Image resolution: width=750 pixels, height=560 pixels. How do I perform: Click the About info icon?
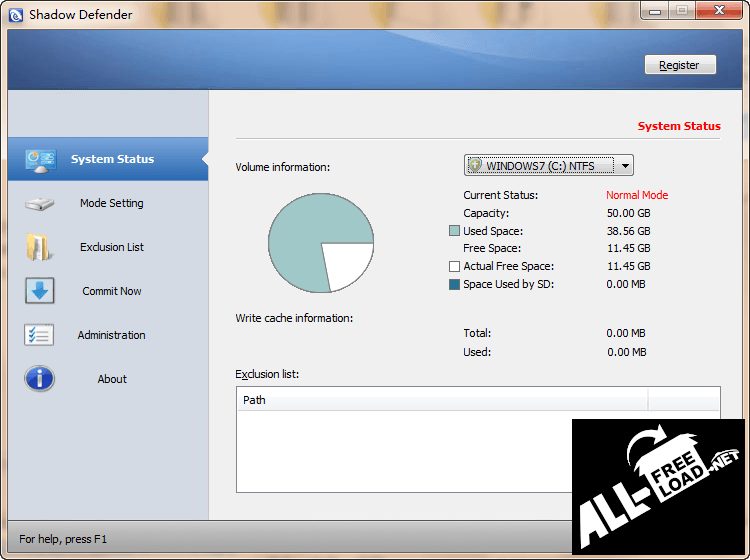point(40,380)
